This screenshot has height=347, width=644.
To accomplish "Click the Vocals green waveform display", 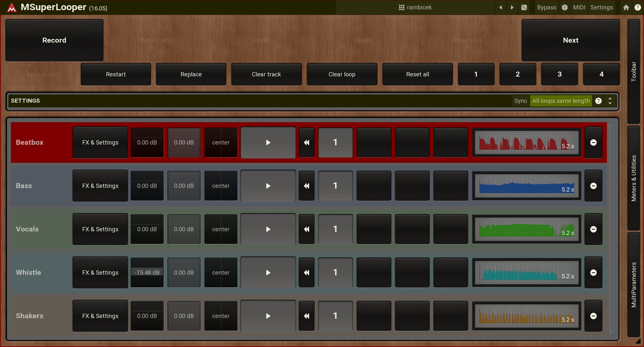I will [527, 229].
